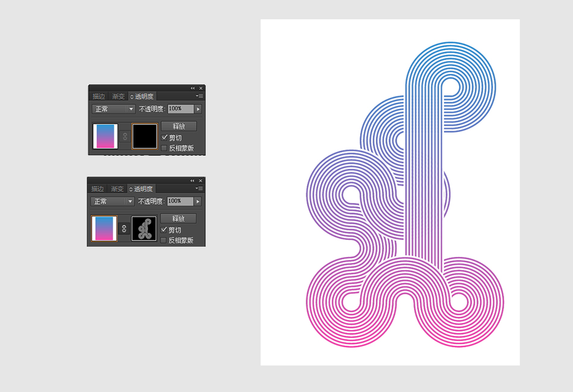Viewport: 573px width, 392px height.
Task: Enable 反相蒙版 checkbox in lower panel
Action: pos(163,240)
